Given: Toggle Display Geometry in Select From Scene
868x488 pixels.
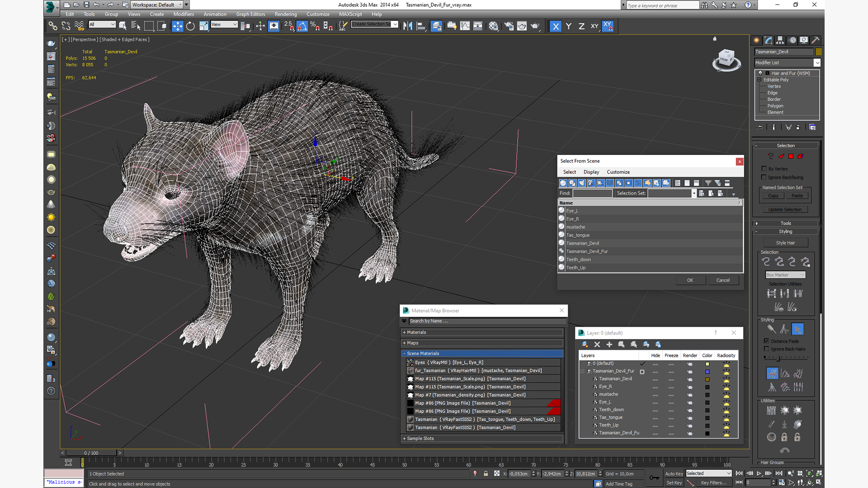Looking at the screenshot, I should pyautogui.click(x=563, y=183).
